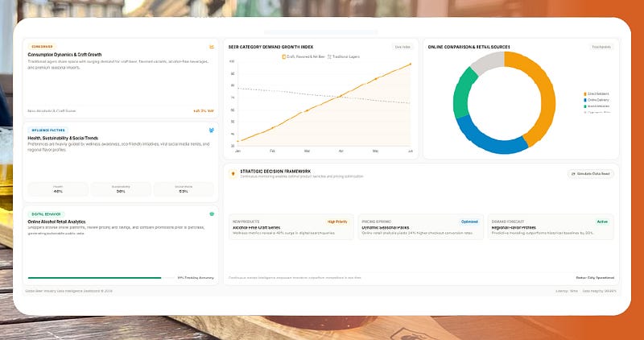Click the Mar label on chart x-axis
Image resolution: width=644 pixels, height=340 pixels.
click(307, 151)
